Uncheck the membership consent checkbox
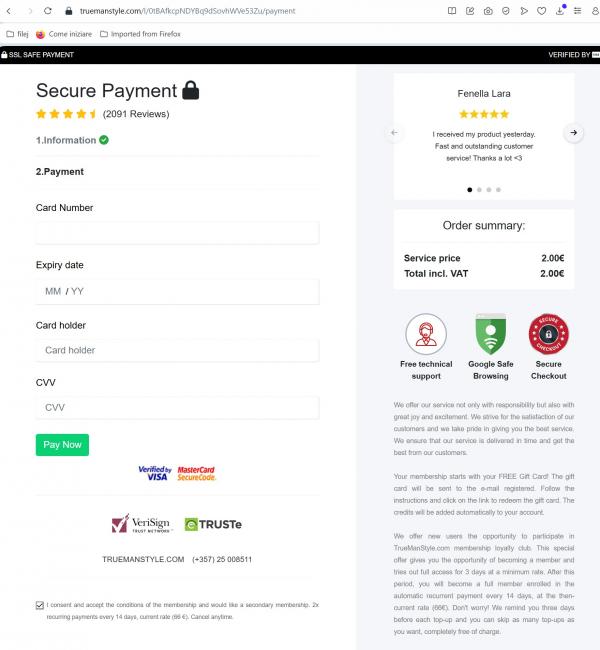Screen dimensions: 600x650 [39, 605]
